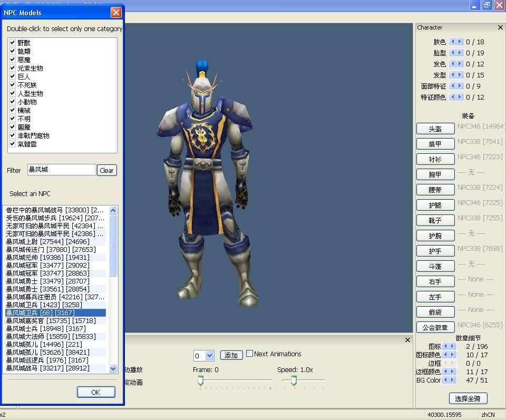The image size is (506, 420).
Task: Close the animation control panel
Action: pos(407,340)
